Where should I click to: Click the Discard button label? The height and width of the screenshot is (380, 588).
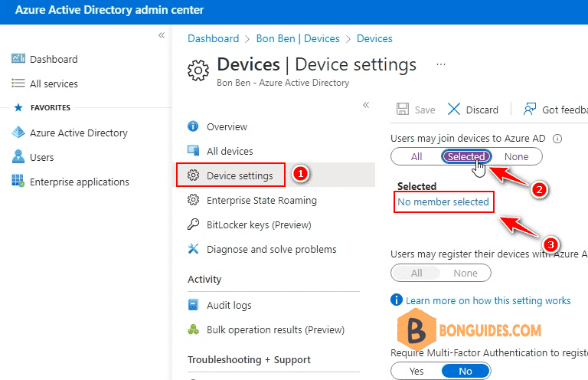(x=482, y=110)
